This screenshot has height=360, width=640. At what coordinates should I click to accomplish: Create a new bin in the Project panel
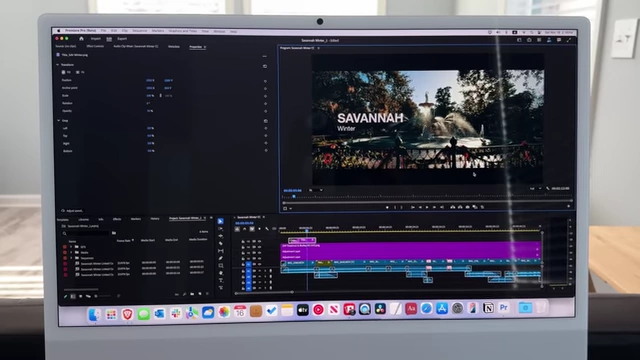click(x=192, y=294)
